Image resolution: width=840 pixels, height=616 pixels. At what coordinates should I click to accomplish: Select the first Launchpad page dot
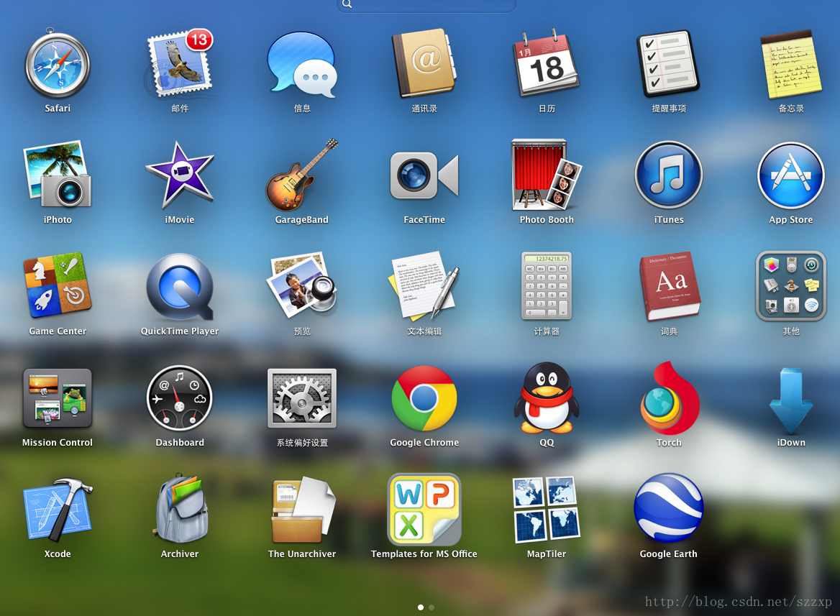(x=421, y=607)
